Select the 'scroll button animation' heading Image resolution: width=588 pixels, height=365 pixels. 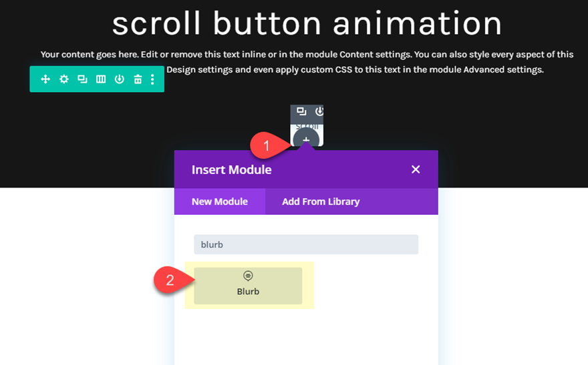coord(307,24)
